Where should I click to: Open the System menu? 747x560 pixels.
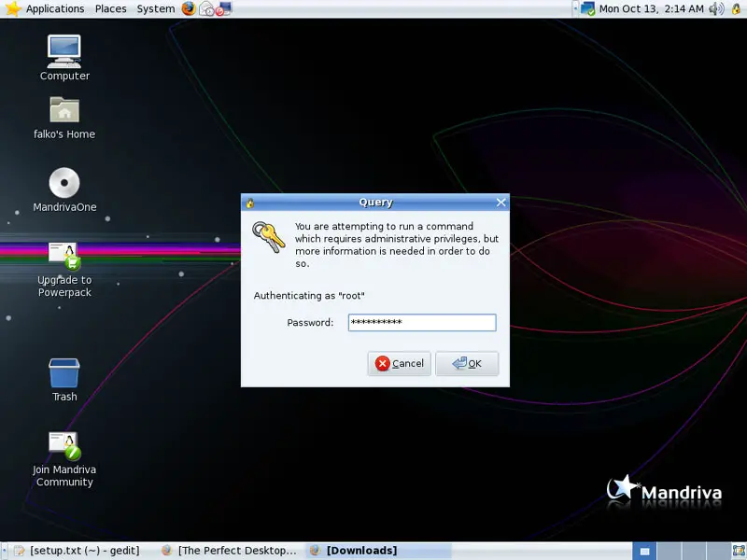coord(155,8)
